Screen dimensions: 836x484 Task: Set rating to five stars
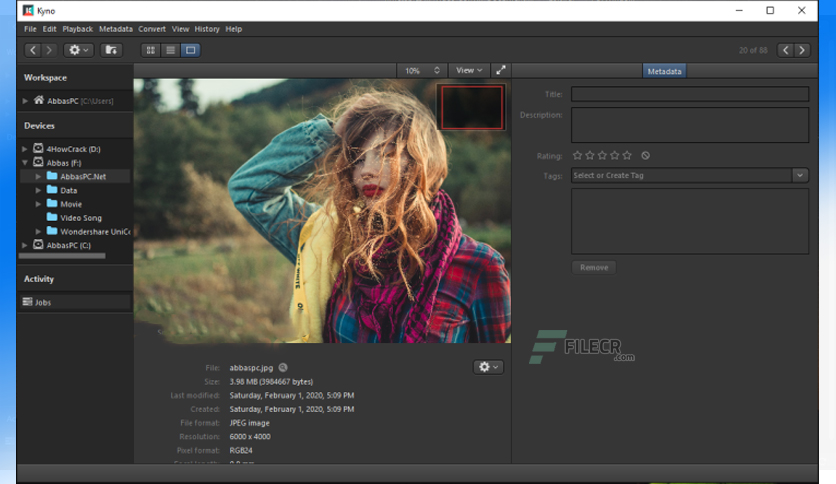[627, 156]
